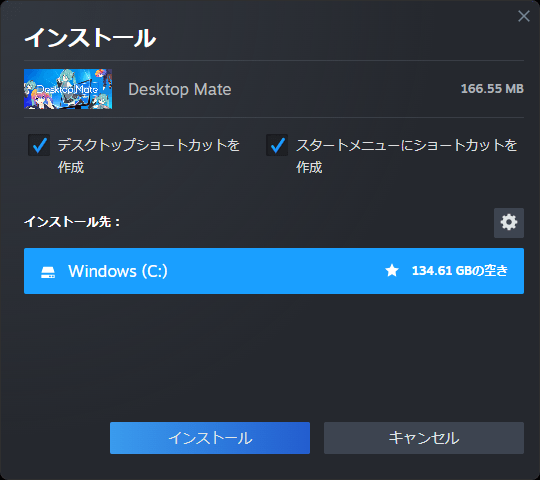This screenshot has width=540, height=480.
Task: Uncheck スタートメニューにショートカットを作成 checkbox
Action: [277, 145]
